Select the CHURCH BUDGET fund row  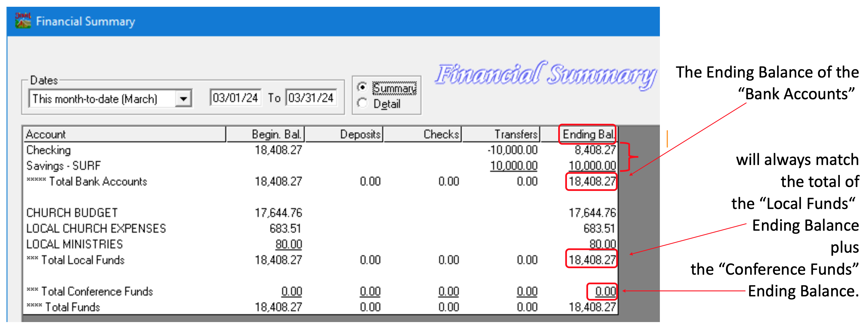point(72,213)
